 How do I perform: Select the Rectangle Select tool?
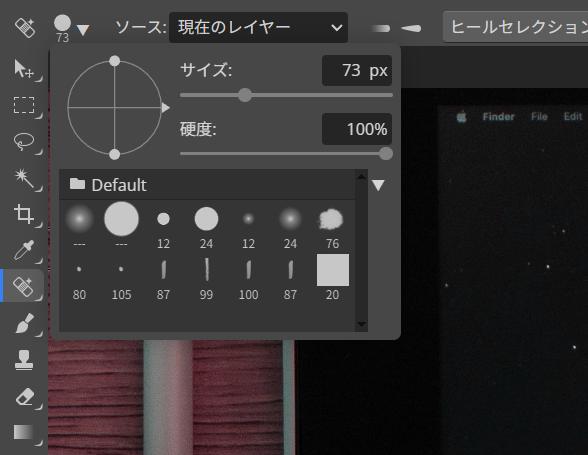pos(24,105)
